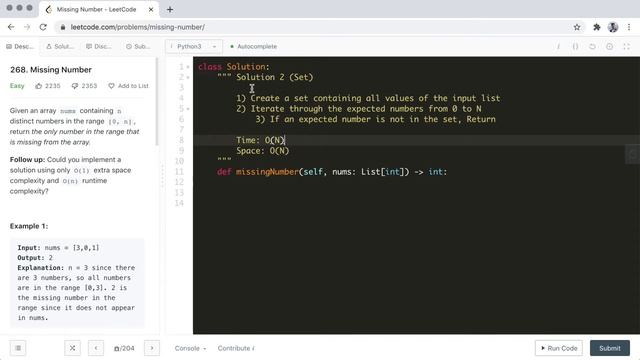640x360 pixels.
Task: Close the Missing Number - LeetCode tab
Action: tap(151, 9)
